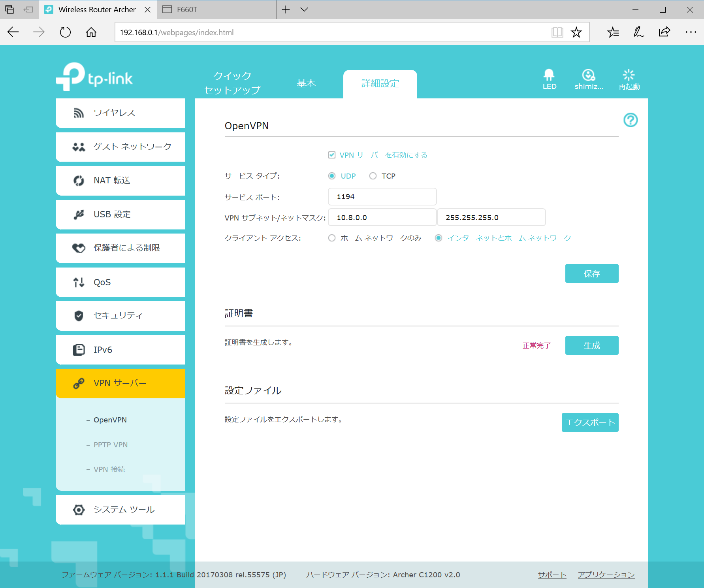
Task: Open the OpenVPN submenu item
Action: pos(110,420)
